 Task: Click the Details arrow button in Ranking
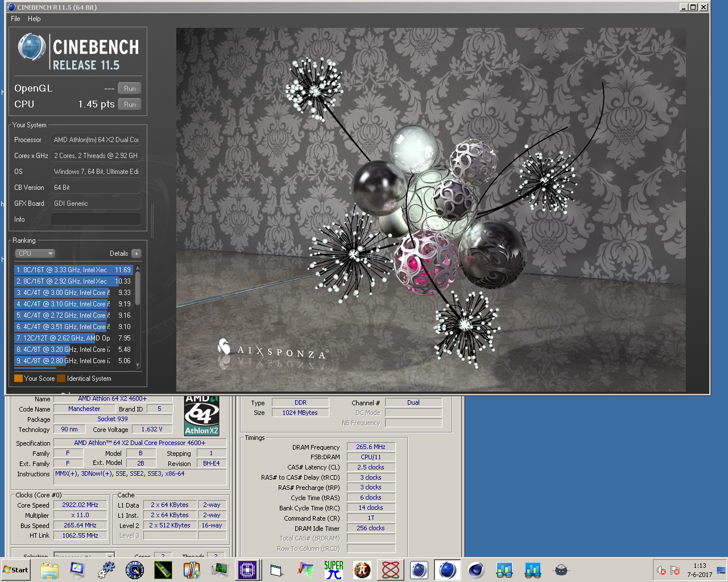(136, 253)
